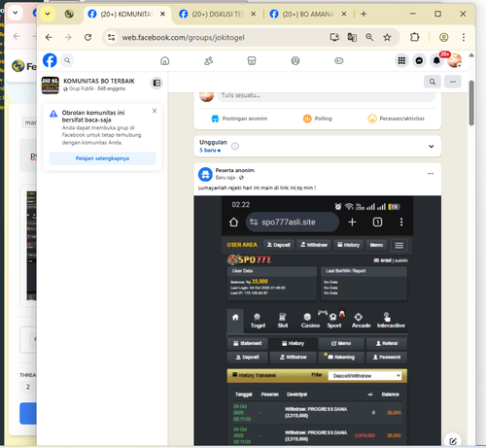486x448 pixels.
Task: Click the Baru saja timestamp
Action: [226, 178]
